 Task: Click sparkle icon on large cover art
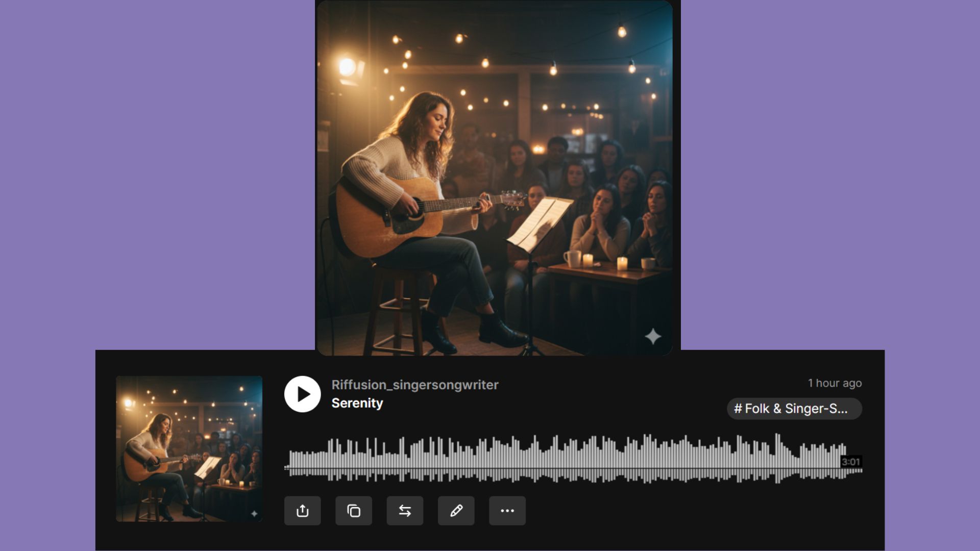653,337
